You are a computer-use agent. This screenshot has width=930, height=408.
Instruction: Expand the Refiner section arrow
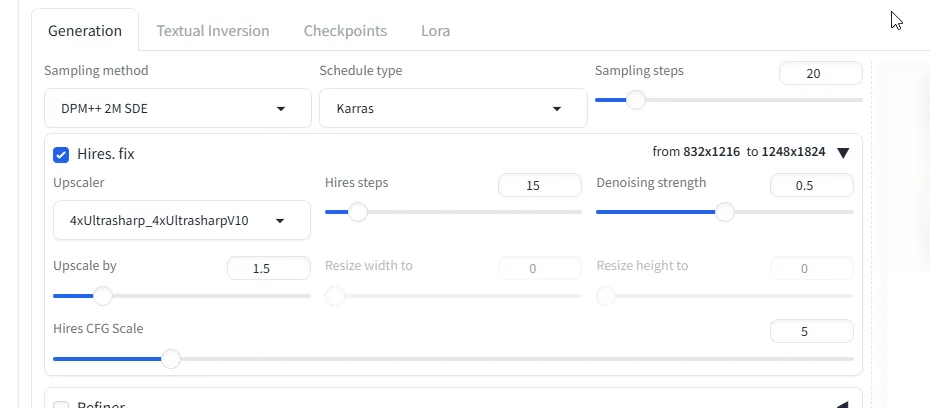842,404
